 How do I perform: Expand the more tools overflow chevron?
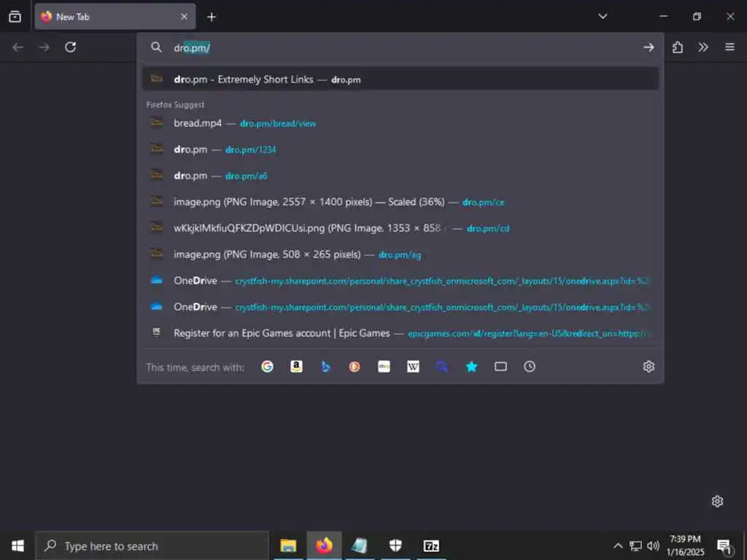[x=703, y=47]
